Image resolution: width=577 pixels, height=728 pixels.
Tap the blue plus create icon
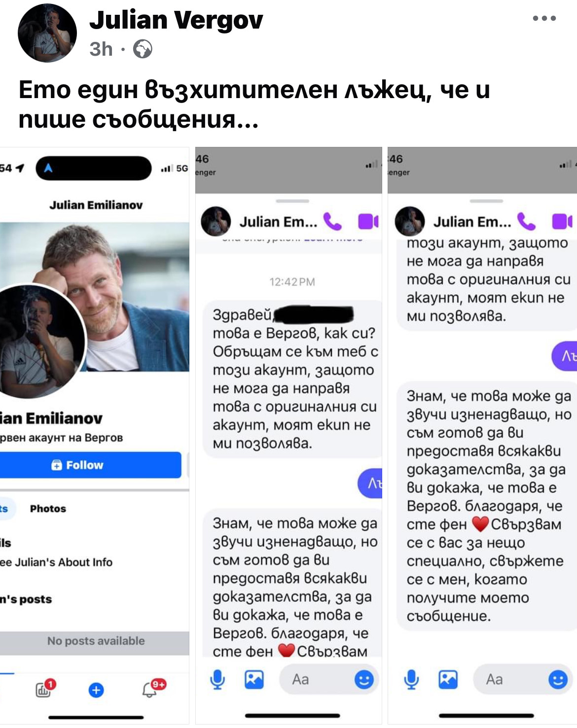coord(96,690)
